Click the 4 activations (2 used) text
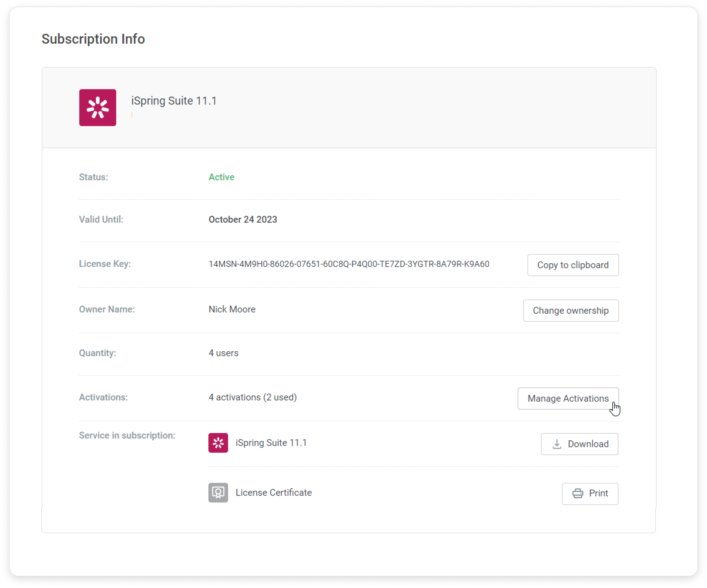The width and height of the screenshot is (707, 588). [x=252, y=397]
